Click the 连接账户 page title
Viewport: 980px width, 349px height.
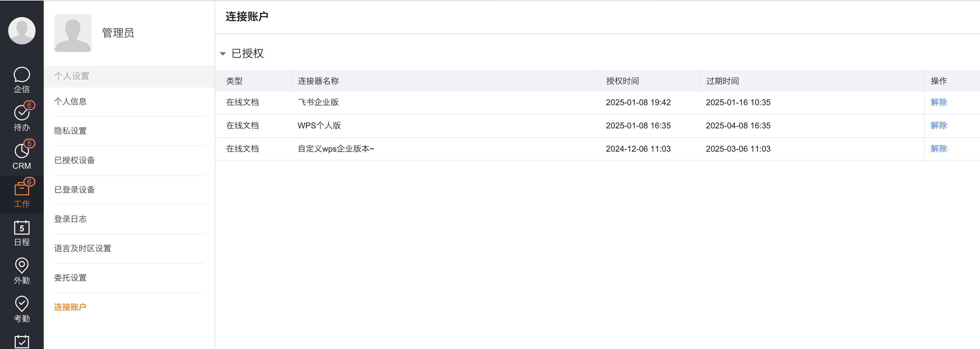247,17
